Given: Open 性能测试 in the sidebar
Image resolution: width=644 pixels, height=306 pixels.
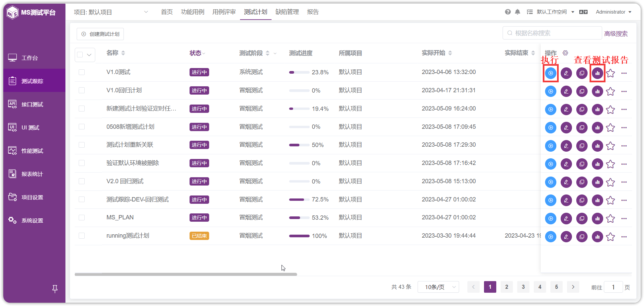Looking at the screenshot, I should 35,151.
